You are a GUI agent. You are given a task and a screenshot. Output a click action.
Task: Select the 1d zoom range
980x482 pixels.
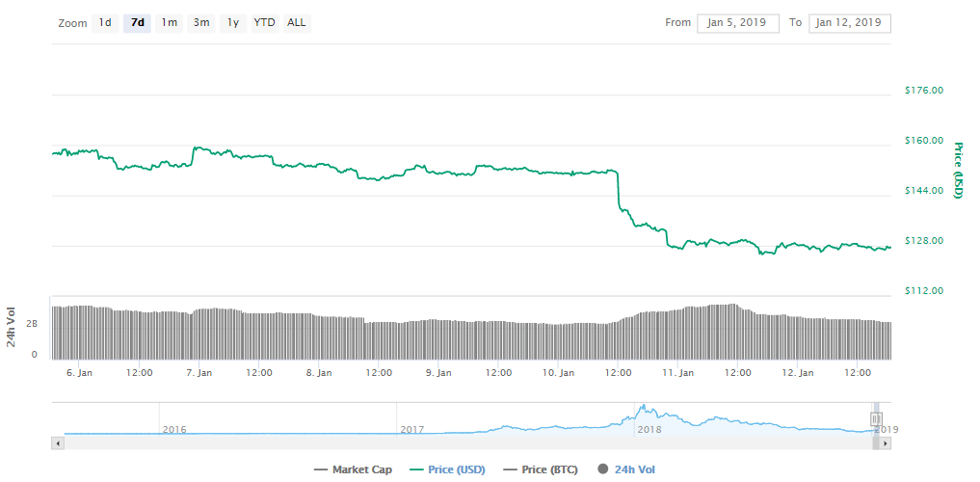pyautogui.click(x=105, y=22)
